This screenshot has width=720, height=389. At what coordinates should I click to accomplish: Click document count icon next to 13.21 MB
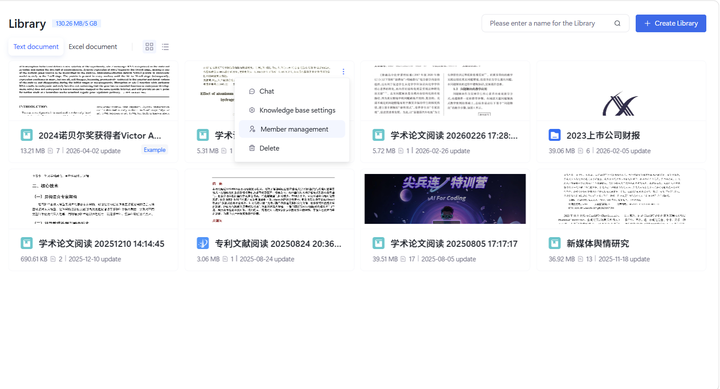coord(51,151)
